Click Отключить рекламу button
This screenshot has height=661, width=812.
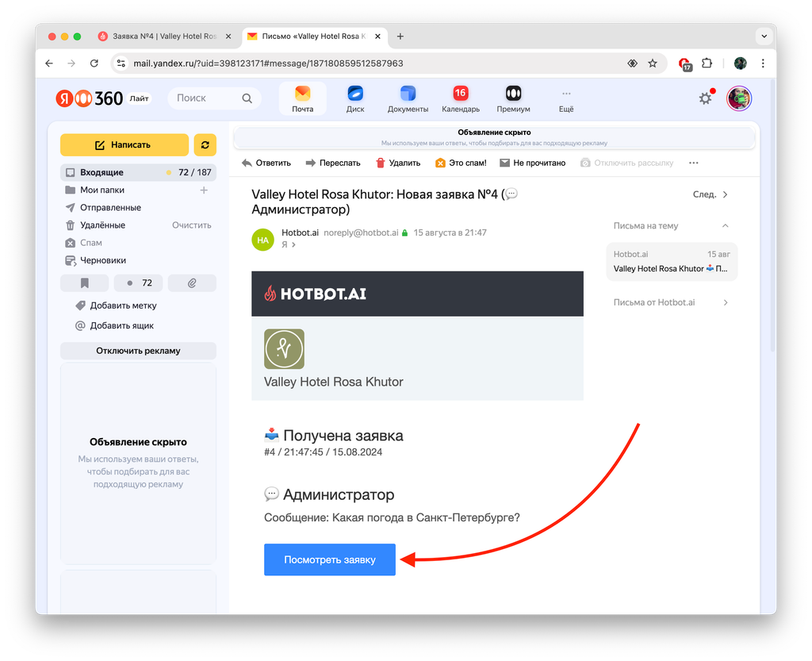click(x=138, y=351)
